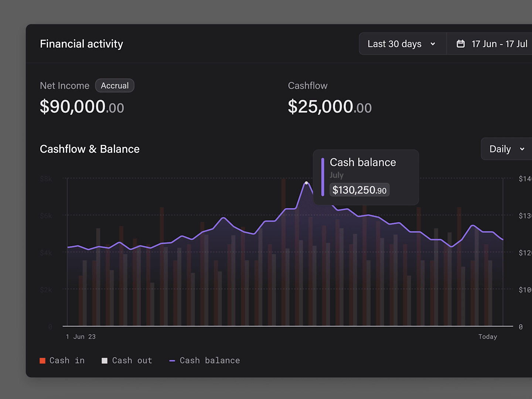532x399 pixels.
Task: Click the purple Cash balance legend line
Action: [x=172, y=361]
